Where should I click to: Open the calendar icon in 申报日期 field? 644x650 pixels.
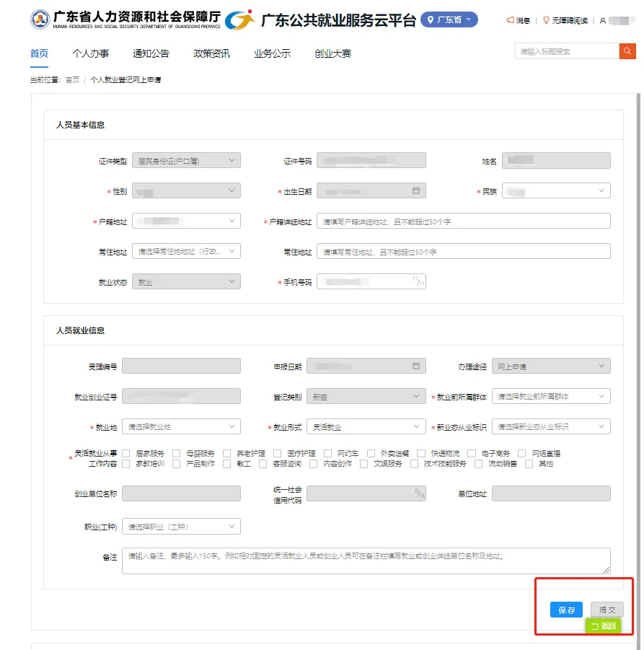pos(416,366)
